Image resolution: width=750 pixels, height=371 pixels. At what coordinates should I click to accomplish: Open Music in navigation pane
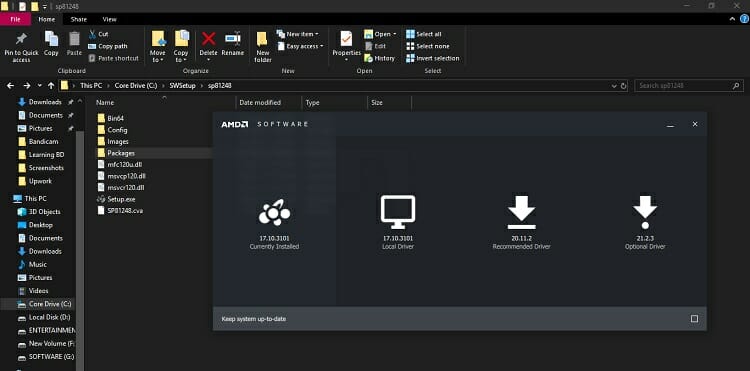38,264
